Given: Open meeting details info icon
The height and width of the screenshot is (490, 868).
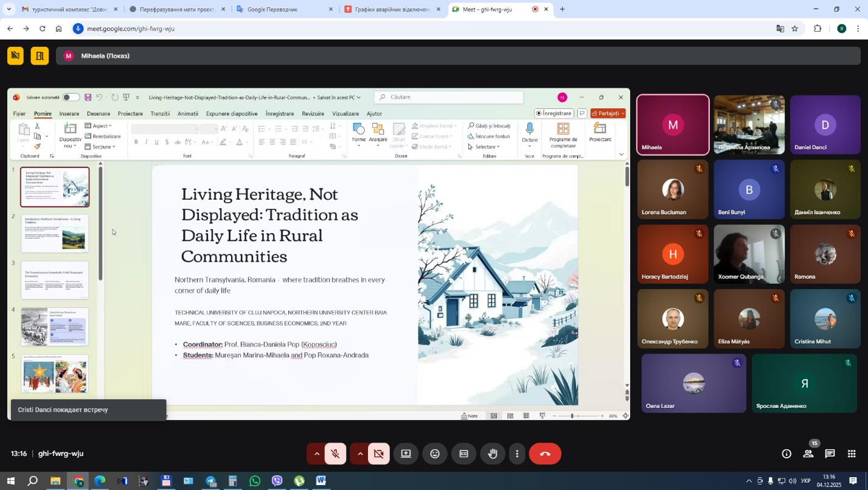Looking at the screenshot, I should (786, 454).
